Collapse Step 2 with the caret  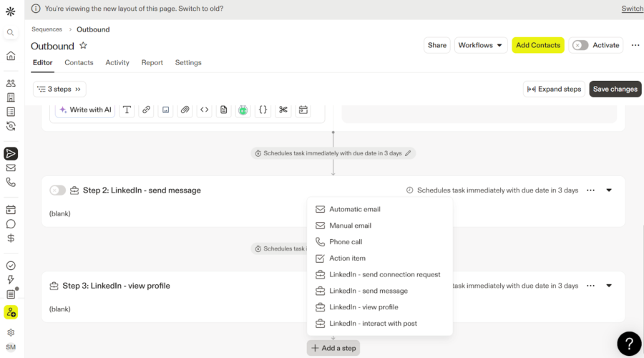609,190
